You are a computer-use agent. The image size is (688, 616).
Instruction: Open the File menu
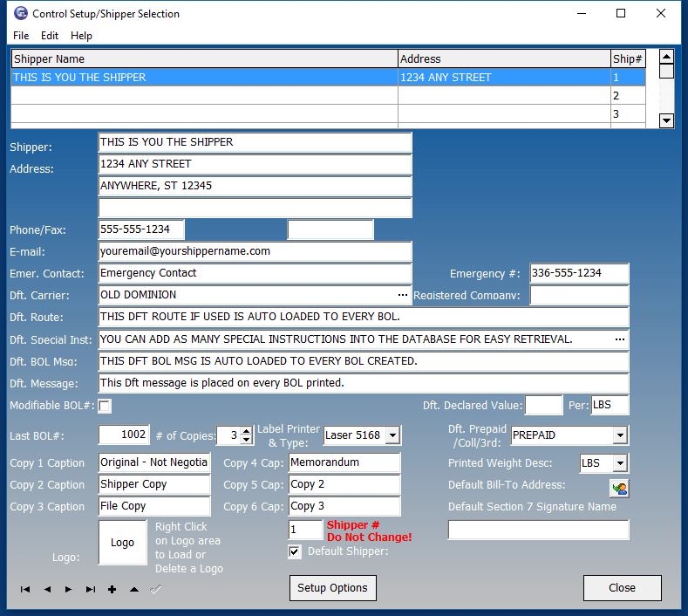(21, 36)
